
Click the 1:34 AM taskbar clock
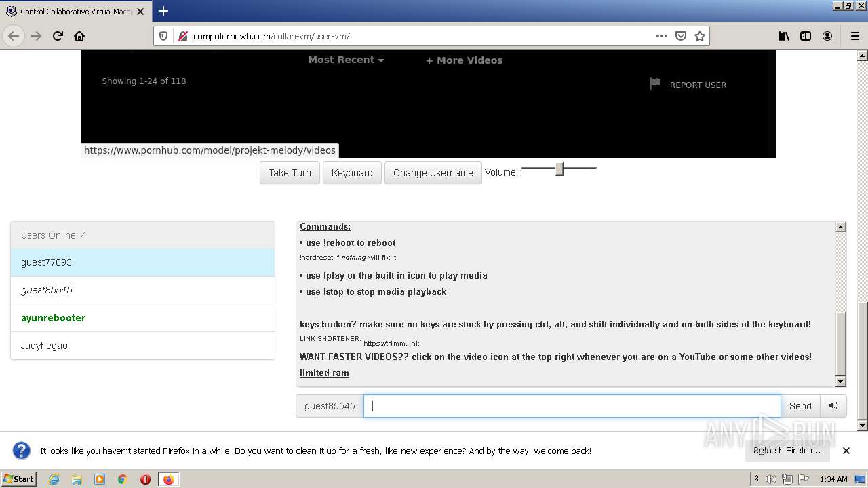(x=833, y=479)
